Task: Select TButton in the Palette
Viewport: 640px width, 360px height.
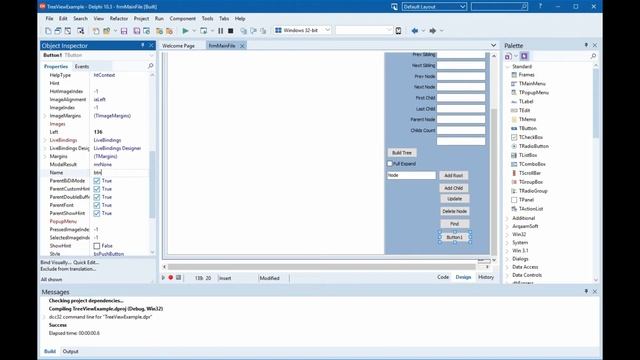Action: [527, 128]
